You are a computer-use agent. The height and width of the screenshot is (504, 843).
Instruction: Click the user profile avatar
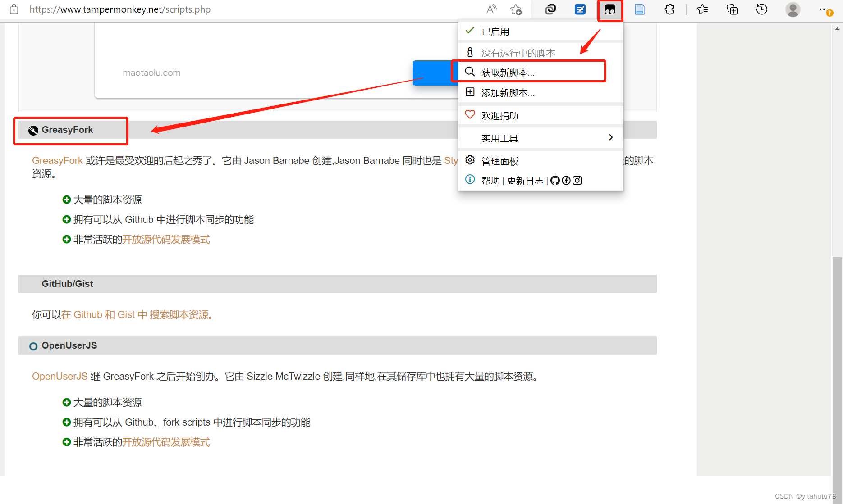tap(793, 9)
